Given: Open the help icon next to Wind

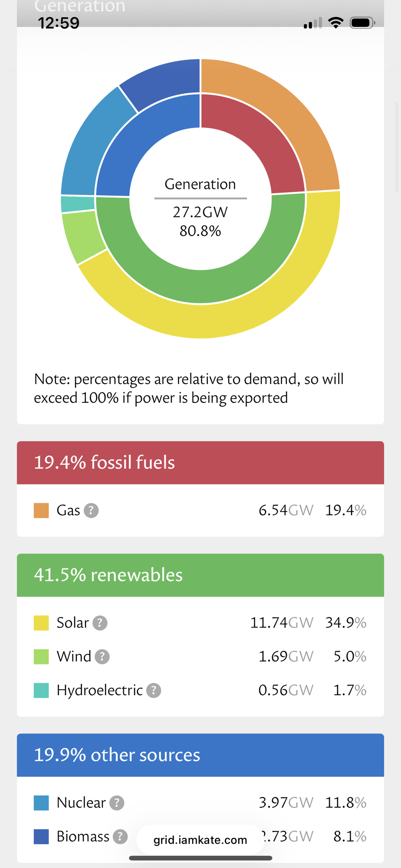Looking at the screenshot, I should [102, 657].
